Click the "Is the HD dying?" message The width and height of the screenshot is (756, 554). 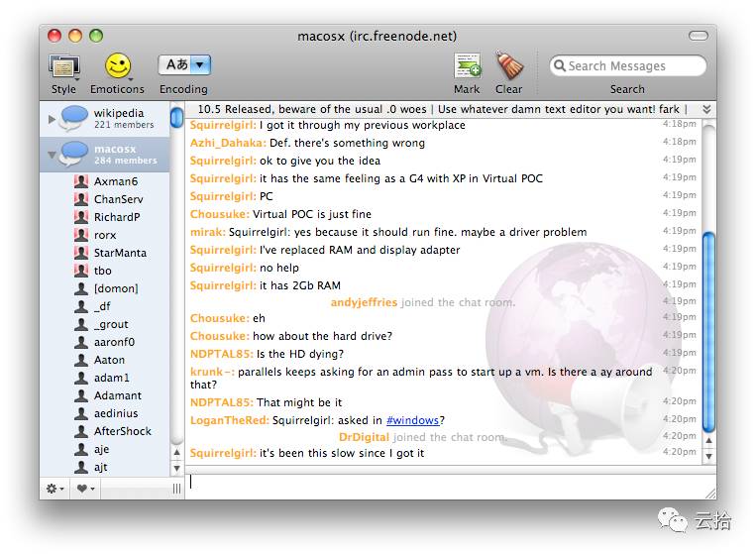[300, 354]
